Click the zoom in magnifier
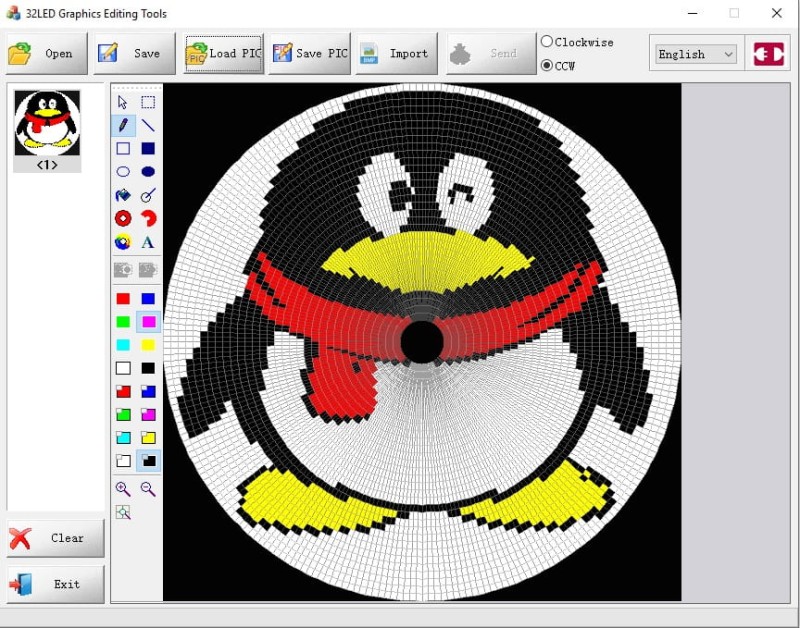 [123, 489]
